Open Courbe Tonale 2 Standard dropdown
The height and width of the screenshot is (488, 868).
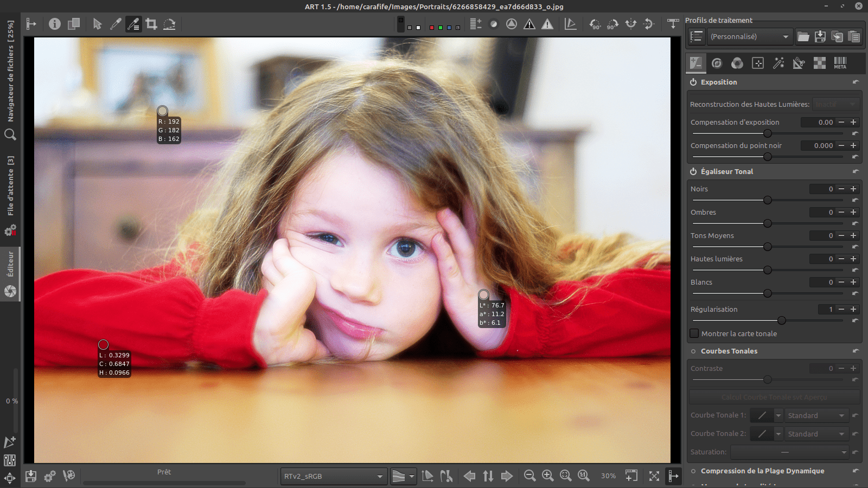click(817, 434)
